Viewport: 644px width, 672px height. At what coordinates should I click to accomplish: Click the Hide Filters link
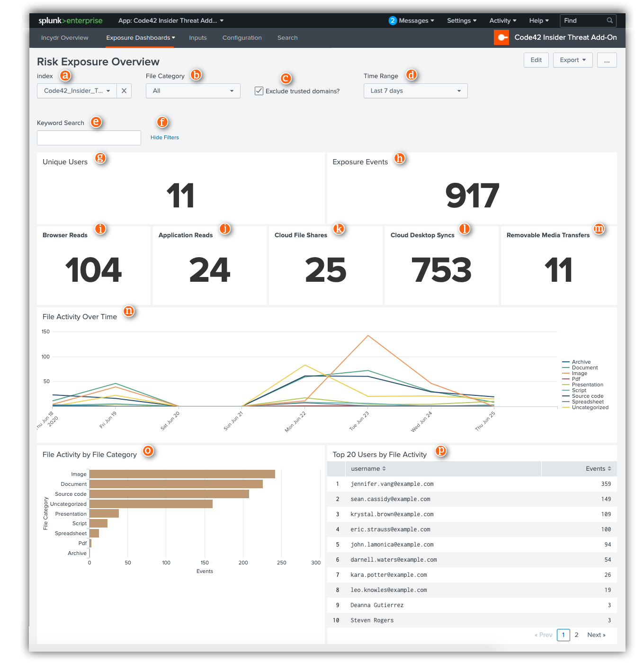click(164, 137)
